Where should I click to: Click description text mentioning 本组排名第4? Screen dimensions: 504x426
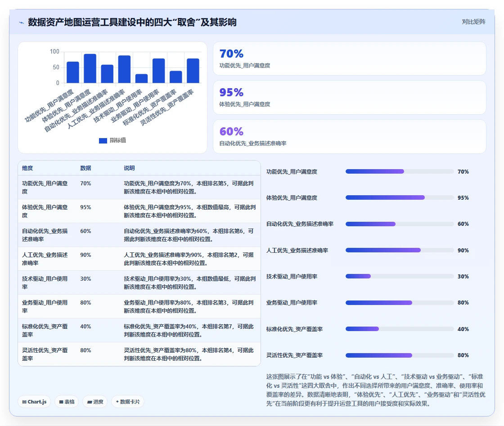(189, 354)
